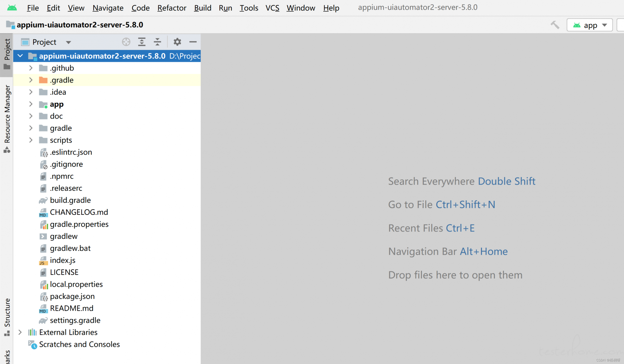Click the Scratches and Consoles icon
The image size is (624, 364).
click(x=32, y=344)
